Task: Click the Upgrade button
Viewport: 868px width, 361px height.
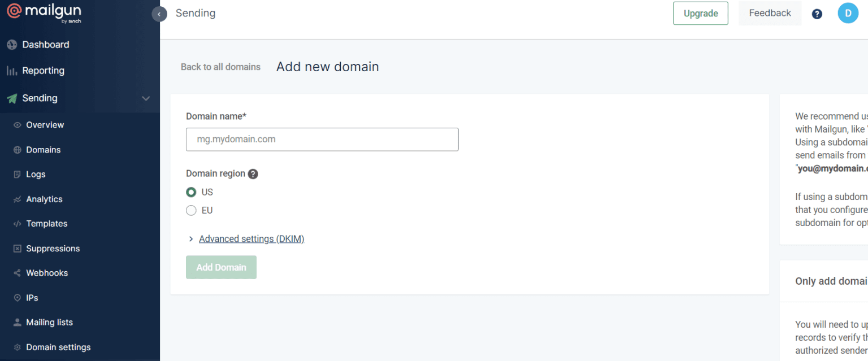Action: tap(701, 14)
